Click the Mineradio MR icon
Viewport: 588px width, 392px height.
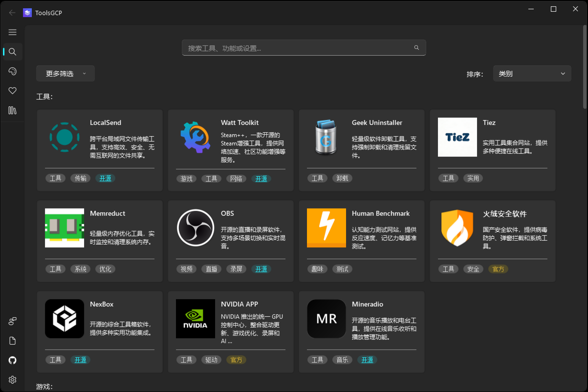click(327, 319)
